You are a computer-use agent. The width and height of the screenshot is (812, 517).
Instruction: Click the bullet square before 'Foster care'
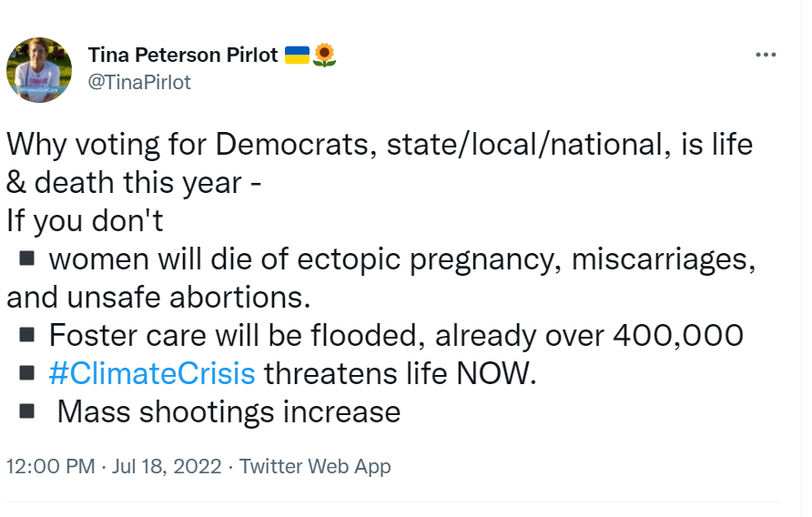[27, 335]
